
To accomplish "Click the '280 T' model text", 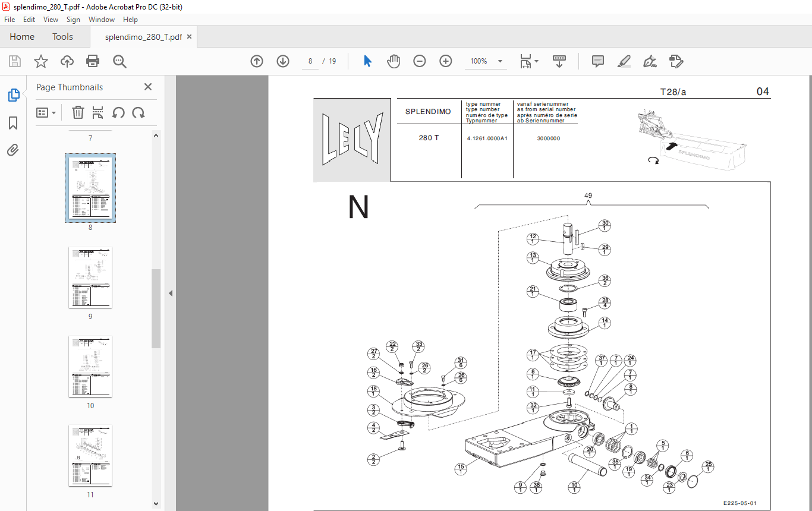I will (x=429, y=138).
